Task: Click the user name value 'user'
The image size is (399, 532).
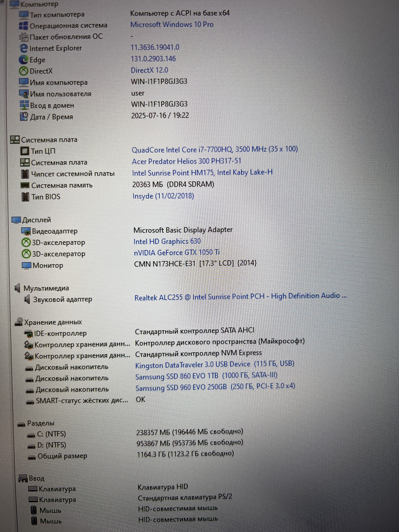Action: click(x=138, y=93)
